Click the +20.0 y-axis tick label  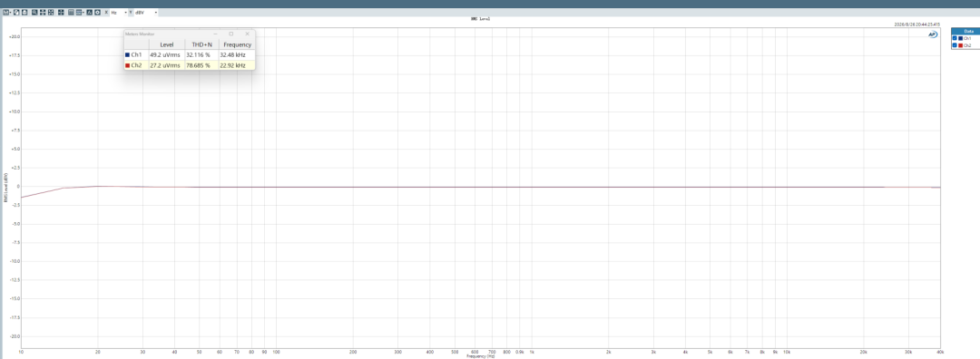coord(15,37)
